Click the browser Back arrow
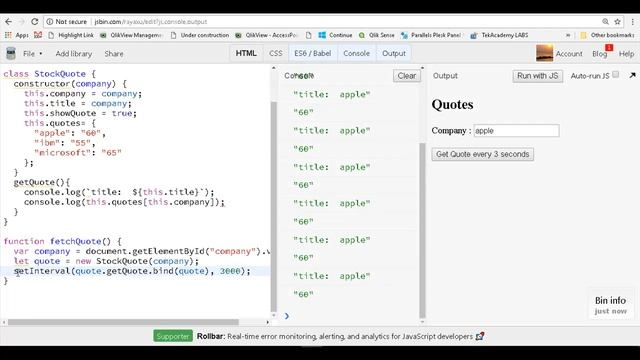 pyautogui.click(x=9, y=22)
